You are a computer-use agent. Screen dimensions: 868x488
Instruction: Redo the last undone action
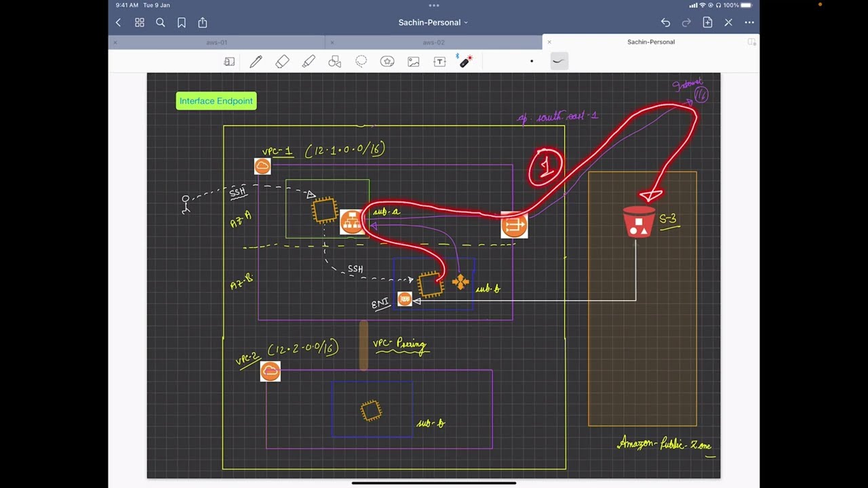click(x=686, y=22)
